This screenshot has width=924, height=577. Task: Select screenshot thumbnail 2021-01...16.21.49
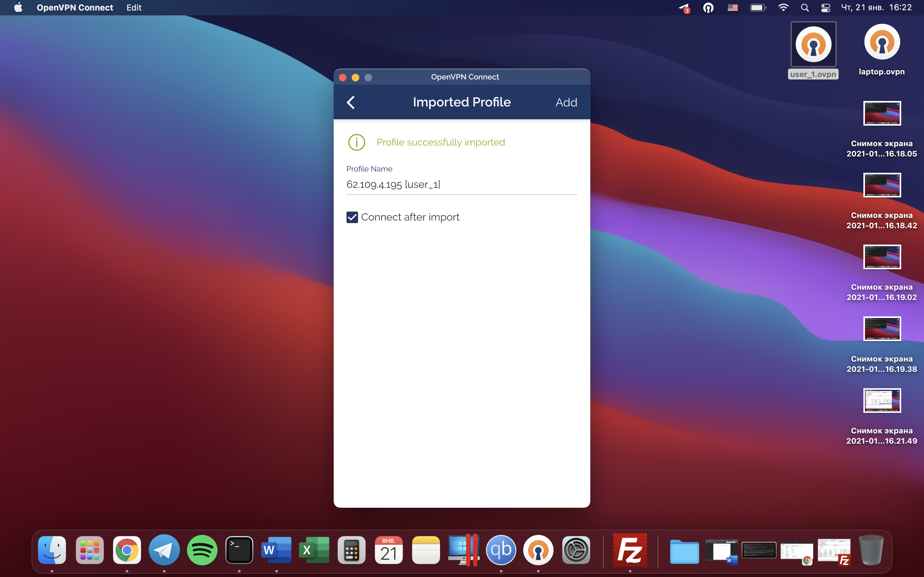882,401
